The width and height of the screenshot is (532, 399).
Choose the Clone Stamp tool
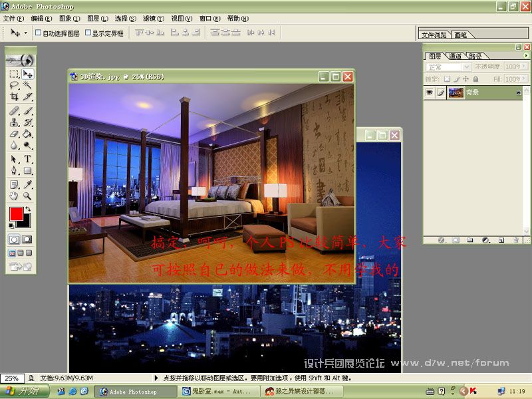(x=14, y=122)
